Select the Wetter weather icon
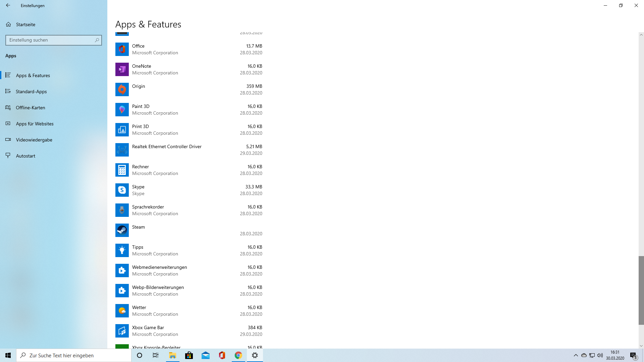Image resolution: width=644 pixels, height=362 pixels. coord(122,311)
